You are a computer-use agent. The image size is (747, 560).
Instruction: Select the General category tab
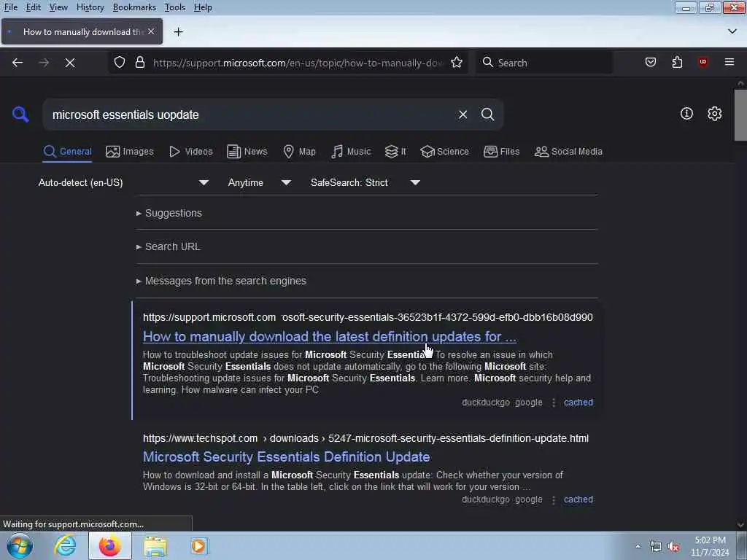tap(67, 152)
